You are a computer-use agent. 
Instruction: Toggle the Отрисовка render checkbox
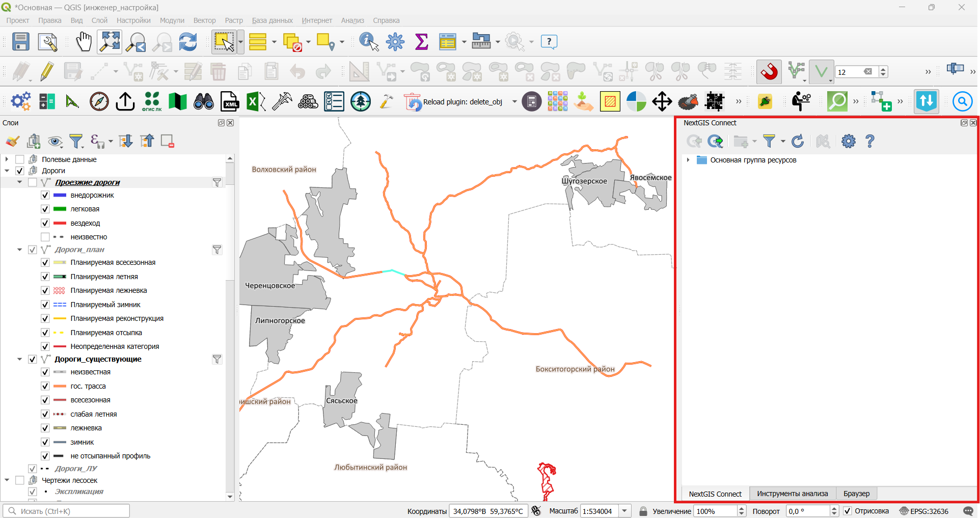(848, 511)
